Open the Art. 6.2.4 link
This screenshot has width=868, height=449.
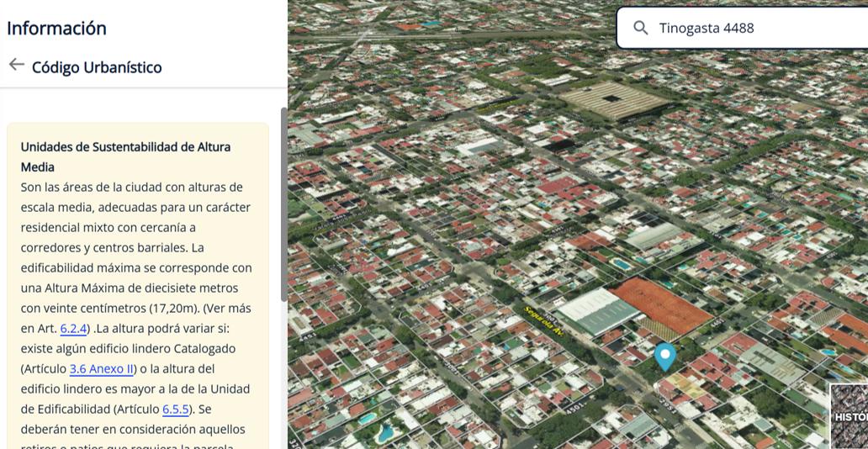[x=74, y=328]
